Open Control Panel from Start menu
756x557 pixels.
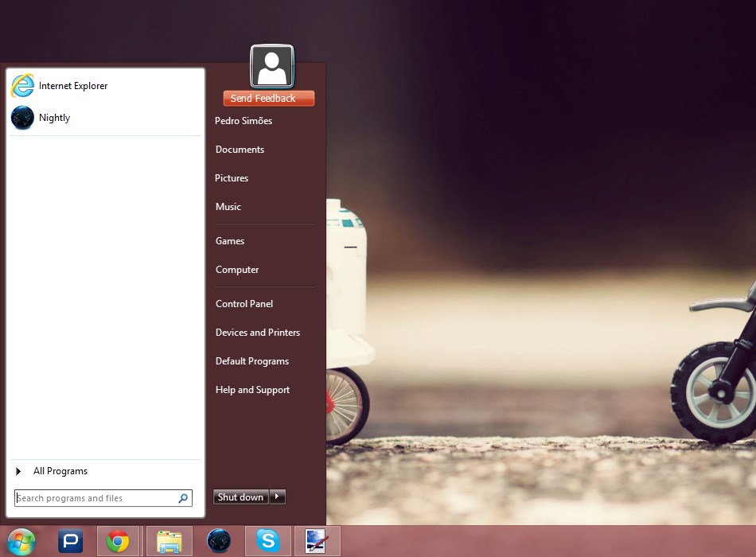click(x=244, y=304)
